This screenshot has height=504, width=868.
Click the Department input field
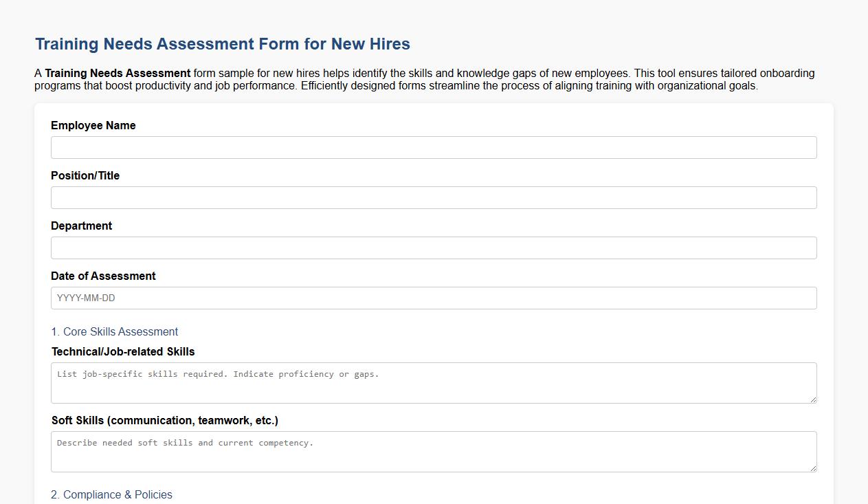(x=433, y=248)
